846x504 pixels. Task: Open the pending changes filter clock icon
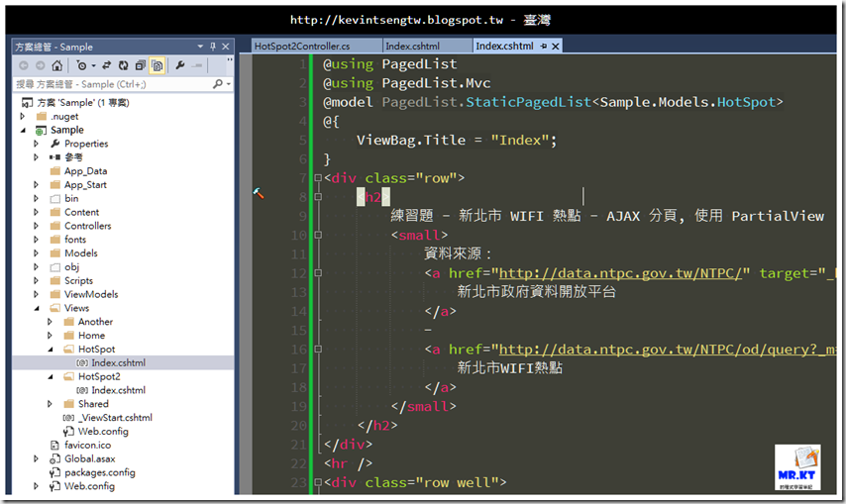[81, 65]
